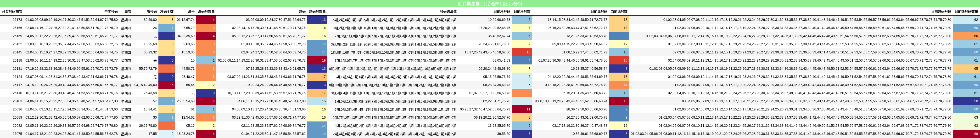980x138 pixels.
Task: Click the 当前温号数 column header
Action: coord(619,12)
